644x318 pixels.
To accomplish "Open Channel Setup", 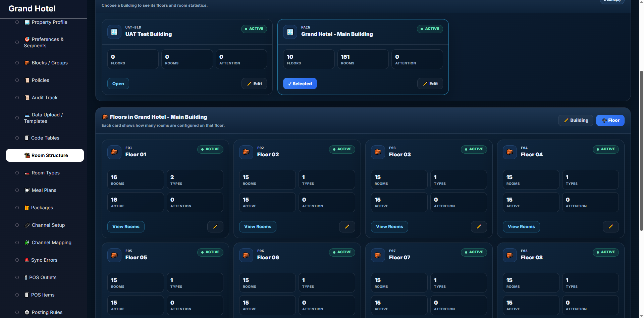I will 45,225.
